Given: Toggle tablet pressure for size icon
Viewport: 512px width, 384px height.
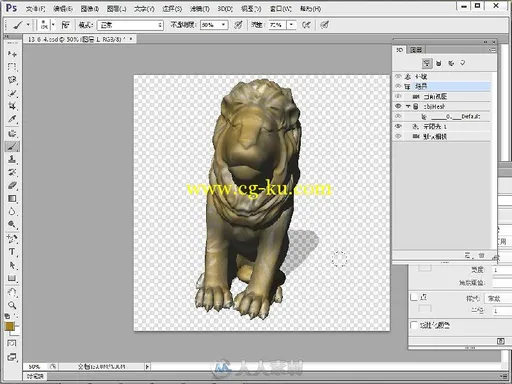Looking at the screenshot, I should pyautogui.click(x=325, y=25).
